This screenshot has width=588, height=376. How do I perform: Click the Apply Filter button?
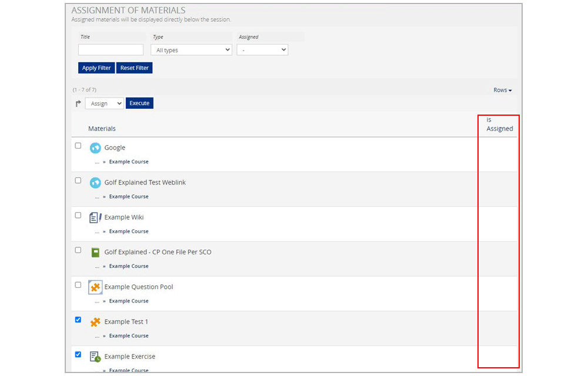click(96, 68)
